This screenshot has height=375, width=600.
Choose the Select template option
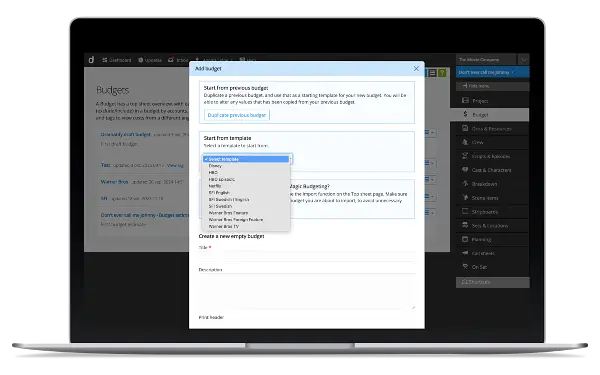[x=246, y=159]
